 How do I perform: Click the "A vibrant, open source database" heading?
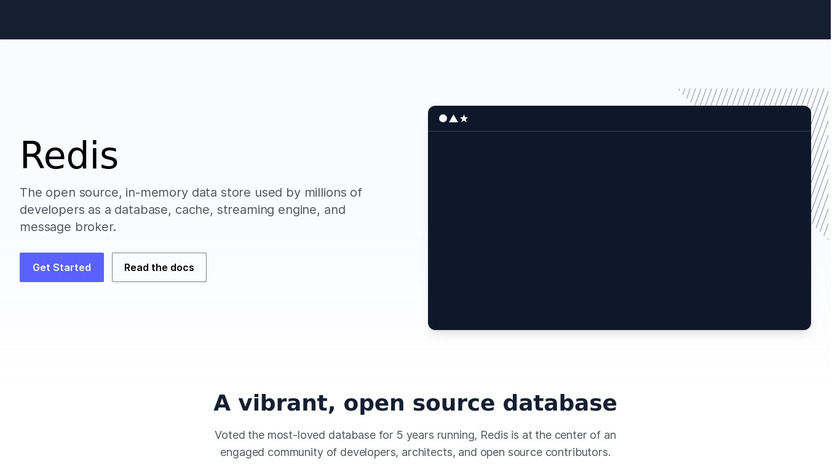click(415, 403)
